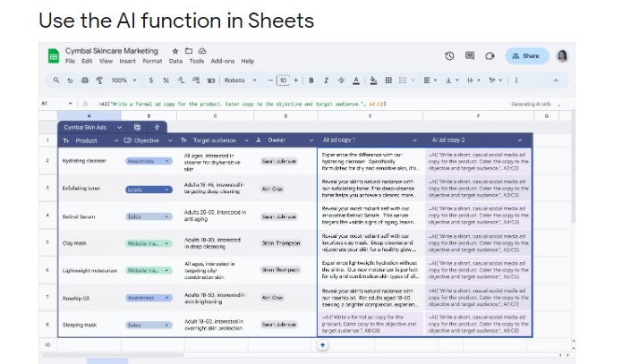Open the Edit menu

point(87,61)
